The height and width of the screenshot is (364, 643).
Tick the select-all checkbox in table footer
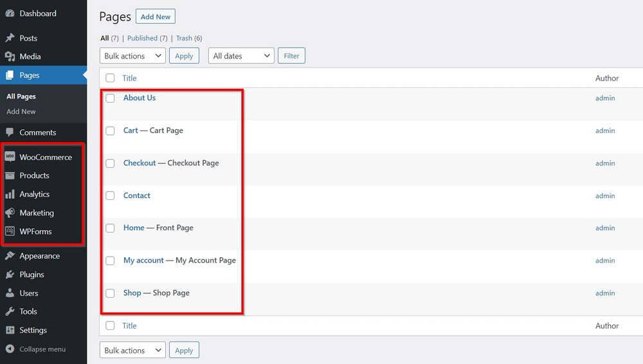pyautogui.click(x=110, y=325)
